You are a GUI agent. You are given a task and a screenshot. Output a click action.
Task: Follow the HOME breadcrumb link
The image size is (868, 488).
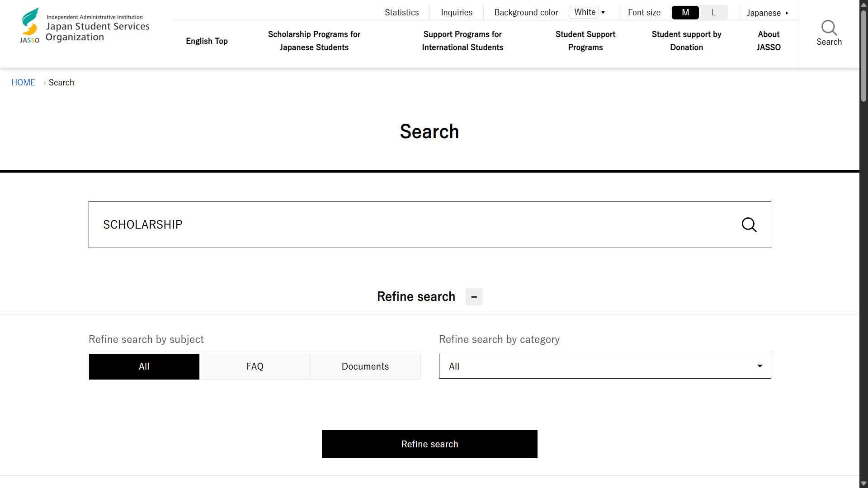pos(23,82)
